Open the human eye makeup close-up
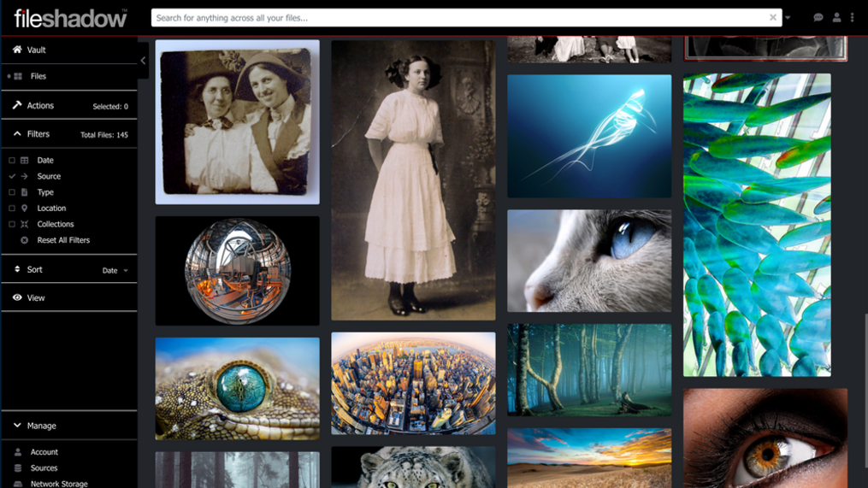Screen dimensions: 868x488 [x=765, y=438]
